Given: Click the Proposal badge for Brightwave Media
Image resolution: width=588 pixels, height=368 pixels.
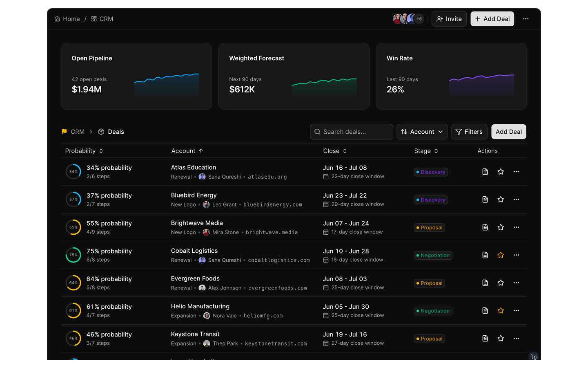Looking at the screenshot, I should [429, 228].
